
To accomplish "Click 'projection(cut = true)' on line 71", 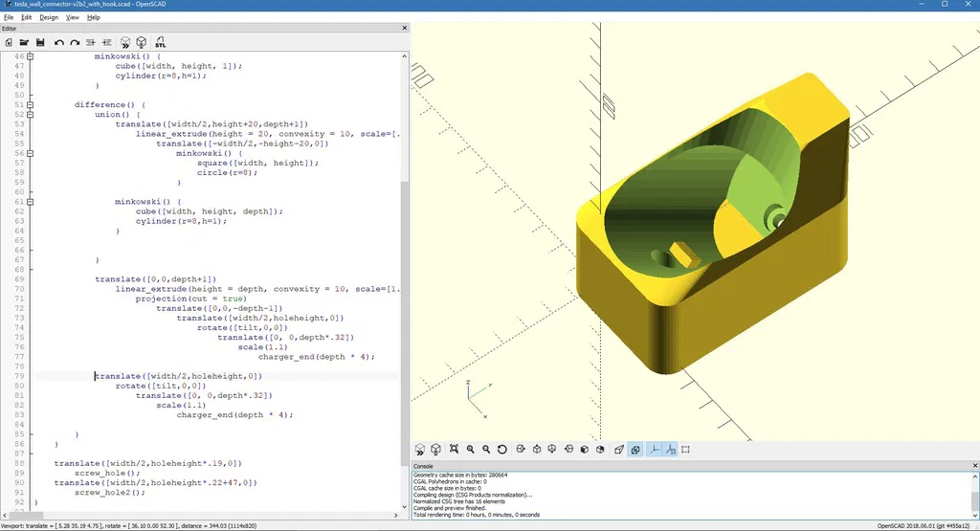I will [190, 299].
